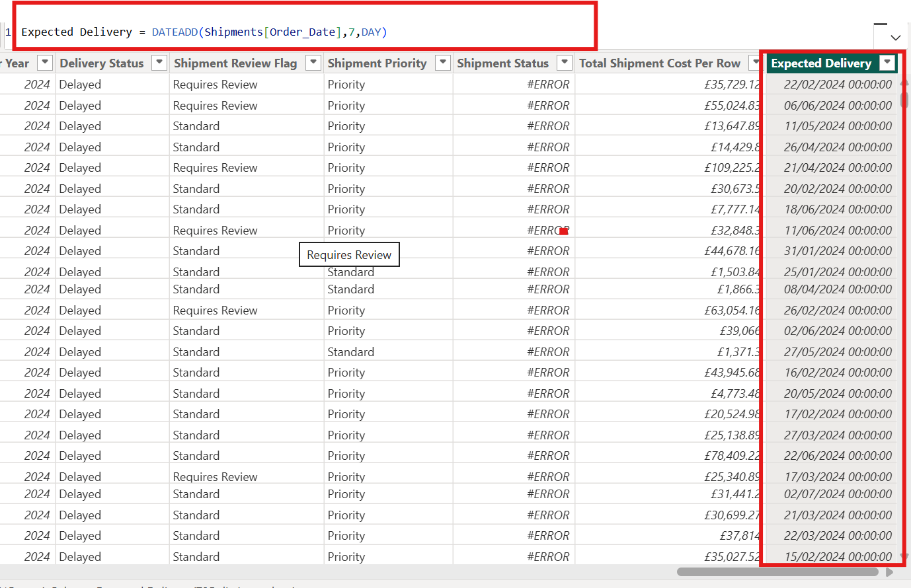
Task: Click the cost cell £20,524.98
Action: click(732, 414)
